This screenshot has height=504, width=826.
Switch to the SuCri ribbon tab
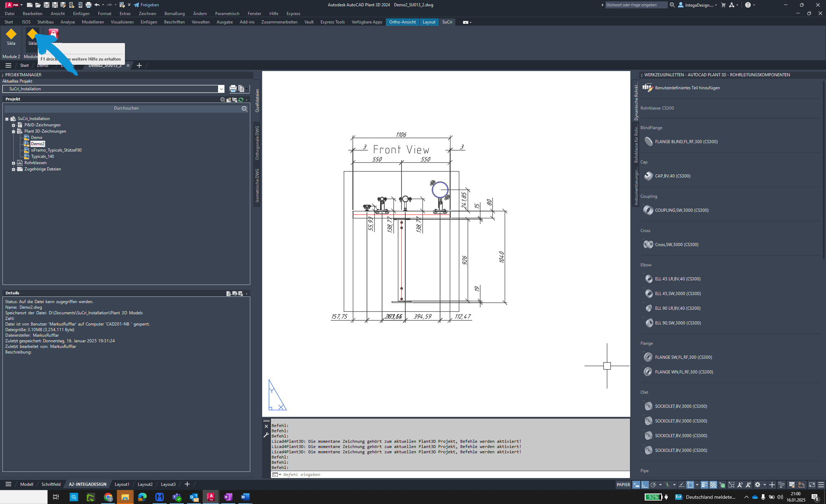pyautogui.click(x=447, y=22)
